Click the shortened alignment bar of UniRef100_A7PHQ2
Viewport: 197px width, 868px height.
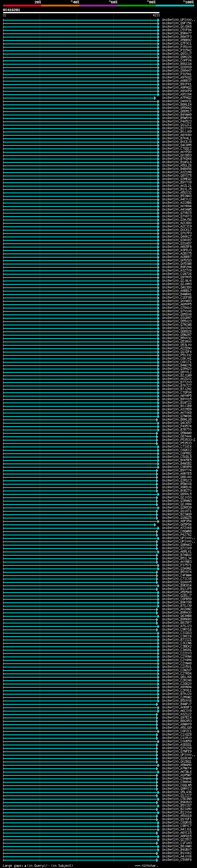pos(79,98)
